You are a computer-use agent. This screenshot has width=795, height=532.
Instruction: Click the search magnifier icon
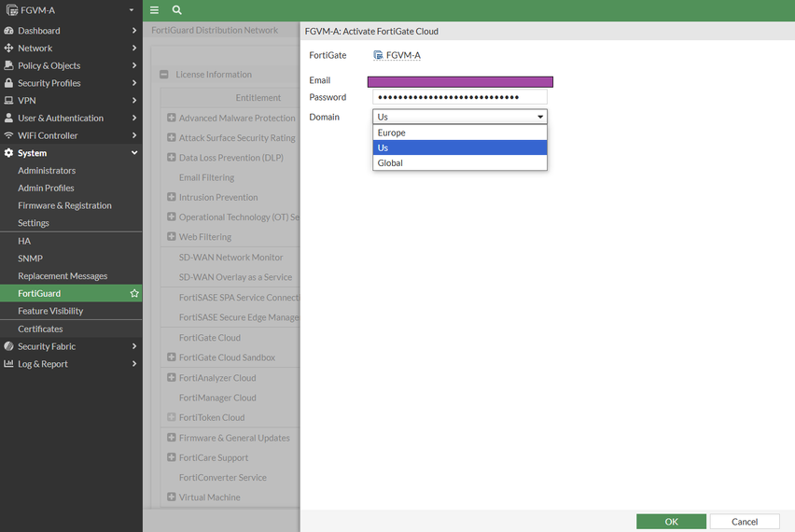(x=177, y=10)
